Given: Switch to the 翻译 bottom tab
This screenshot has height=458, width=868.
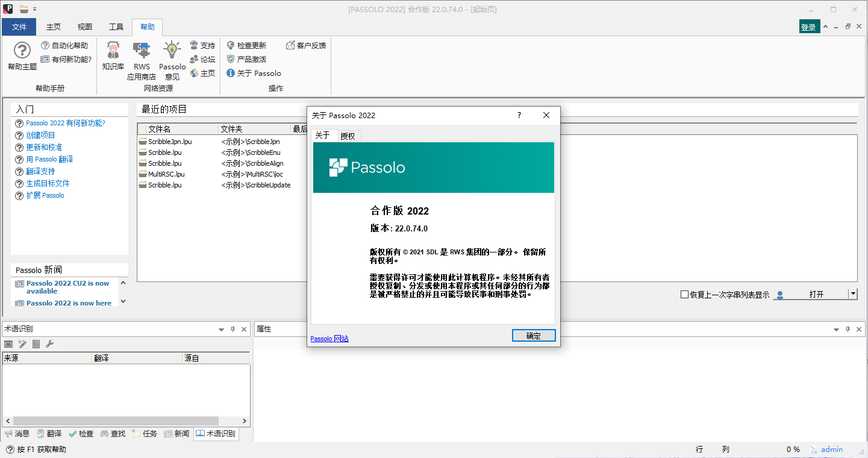Looking at the screenshot, I should (49, 434).
